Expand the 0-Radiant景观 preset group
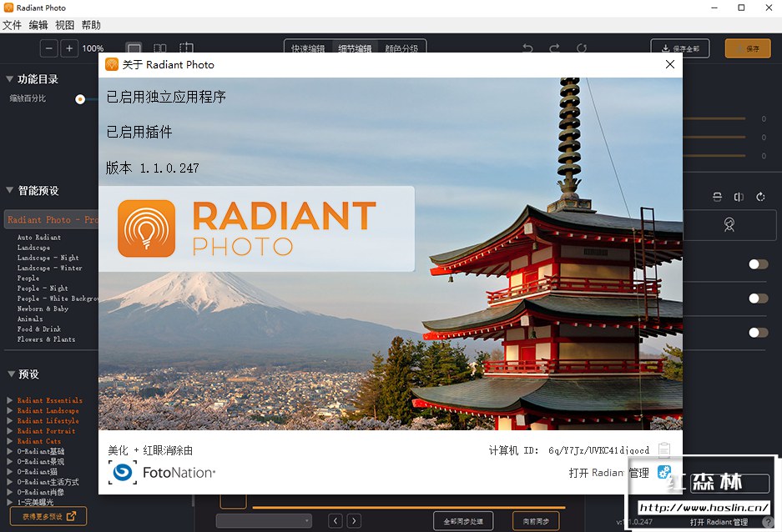The image size is (782, 532). (10, 461)
